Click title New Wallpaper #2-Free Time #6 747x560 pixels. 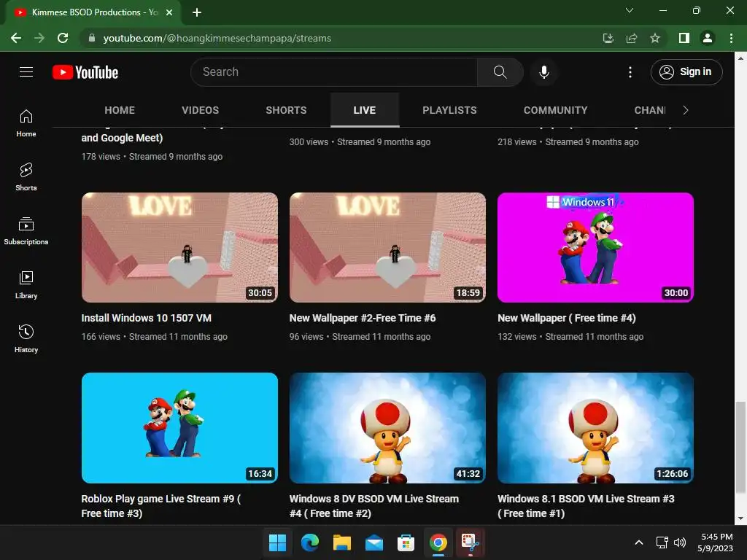[363, 318]
